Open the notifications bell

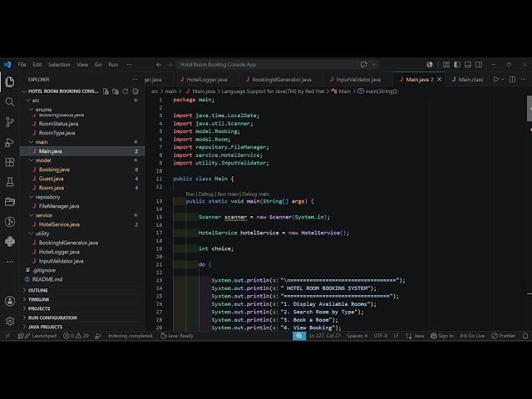pyautogui.click(x=525, y=336)
